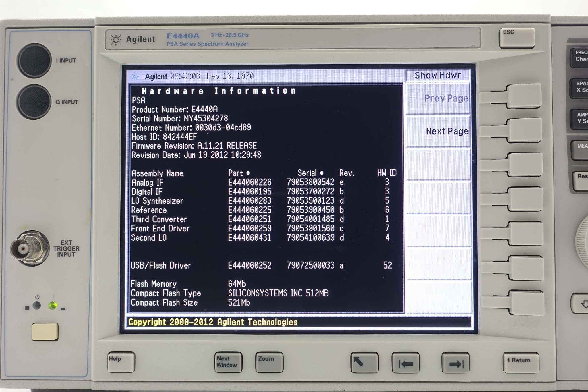Push the Return key

click(521, 362)
